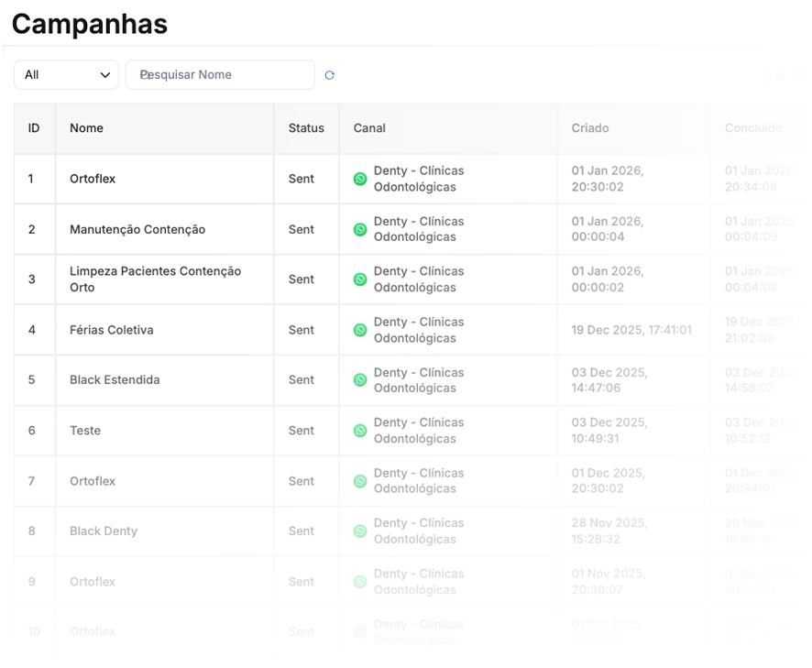Click the Criado column header

point(590,128)
